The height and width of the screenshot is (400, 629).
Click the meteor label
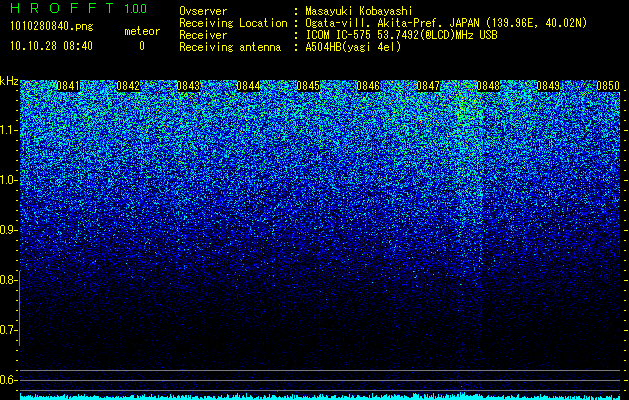pos(142,31)
